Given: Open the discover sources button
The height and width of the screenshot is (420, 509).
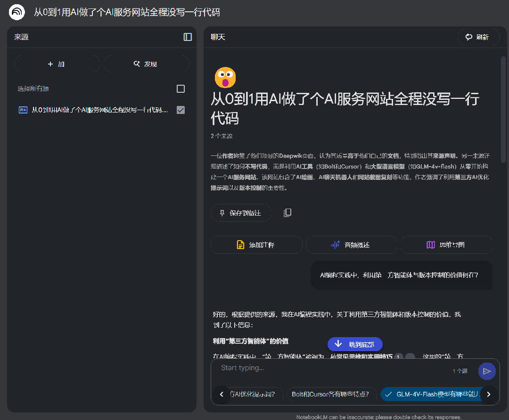Looking at the screenshot, I should pos(146,64).
